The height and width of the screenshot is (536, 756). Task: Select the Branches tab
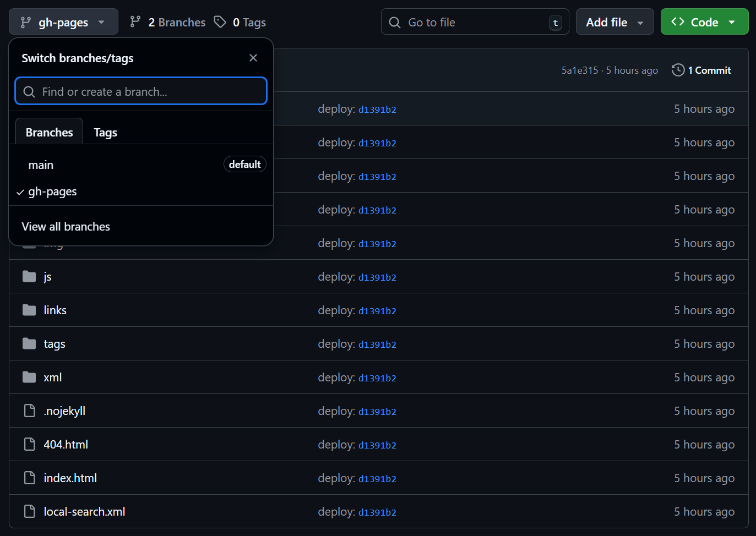[49, 133]
